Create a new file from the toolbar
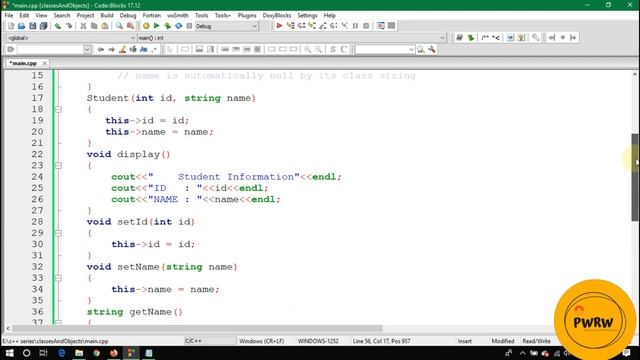This screenshot has height=360, width=640. coord(11,26)
